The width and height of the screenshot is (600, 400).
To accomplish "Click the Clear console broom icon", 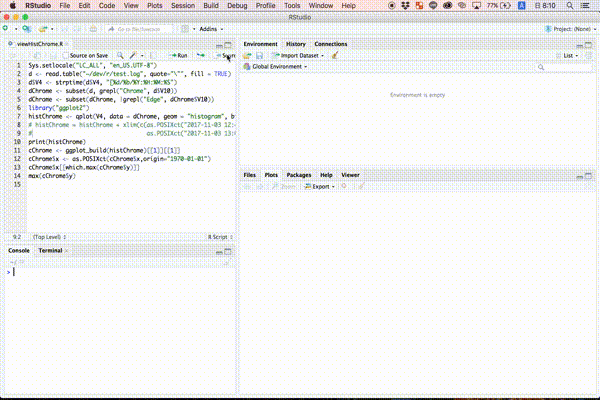I will coord(227,263).
